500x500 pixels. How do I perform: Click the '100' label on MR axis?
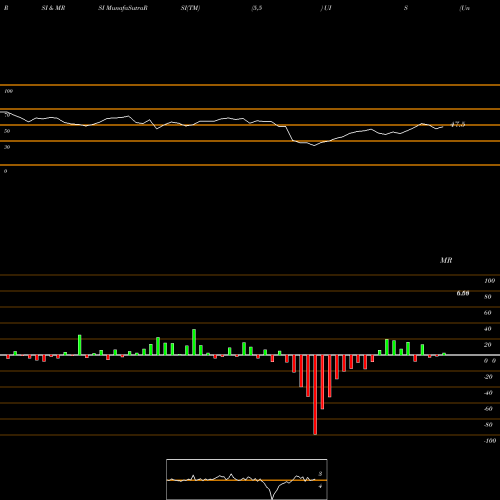pos(489,281)
